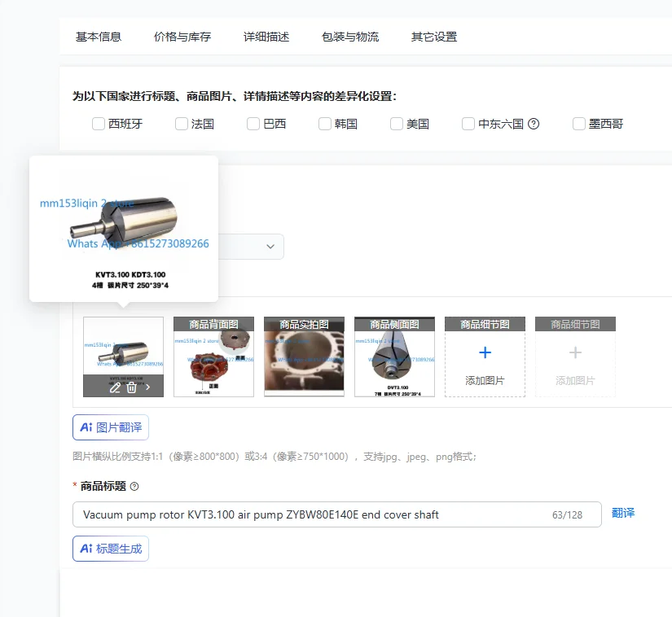Screen dimensions: 672x617
Task: Check the 西班牙 checkbox
Action: coord(99,124)
